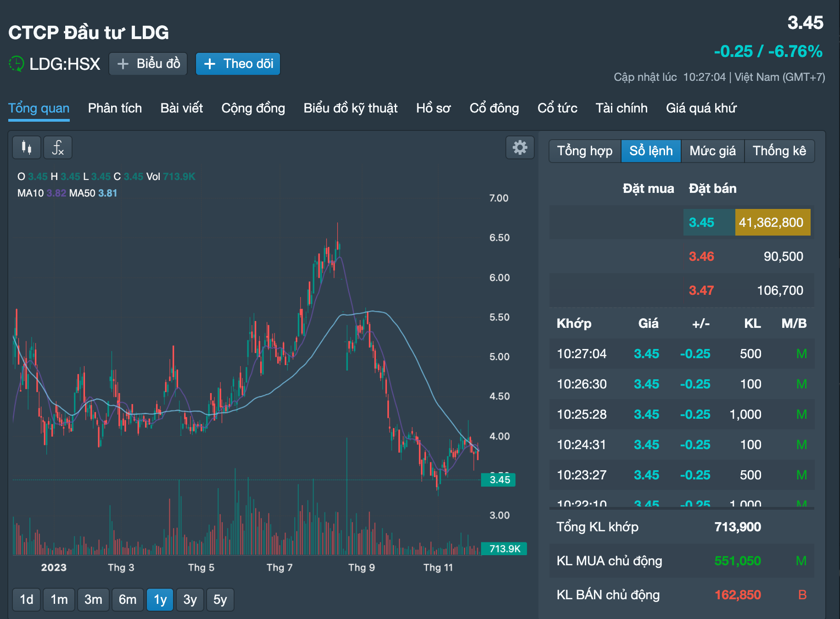Open the candlestick chart type selector
The height and width of the screenshot is (619, 840).
27,148
